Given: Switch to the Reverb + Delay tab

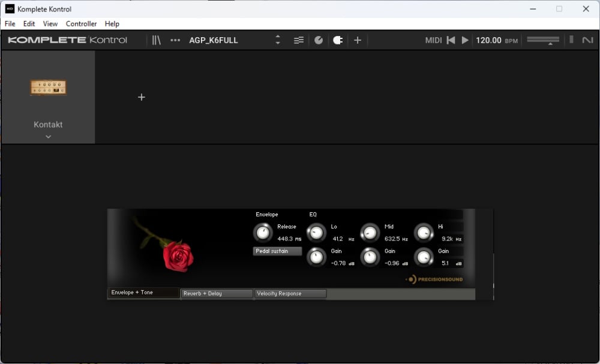Looking at the screenshot, I should tap(217, 294).
